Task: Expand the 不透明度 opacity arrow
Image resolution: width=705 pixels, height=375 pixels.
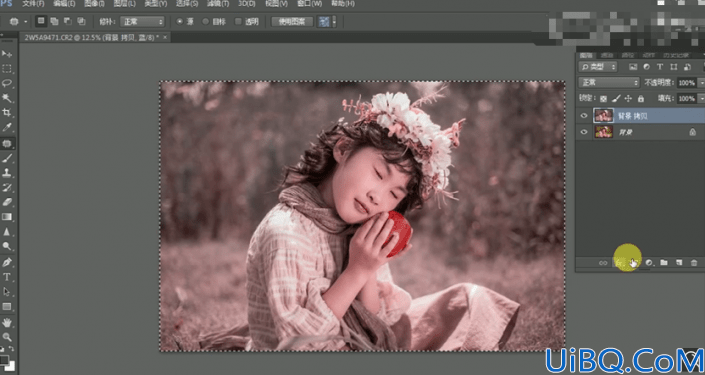Action: (x=701, y=83)
